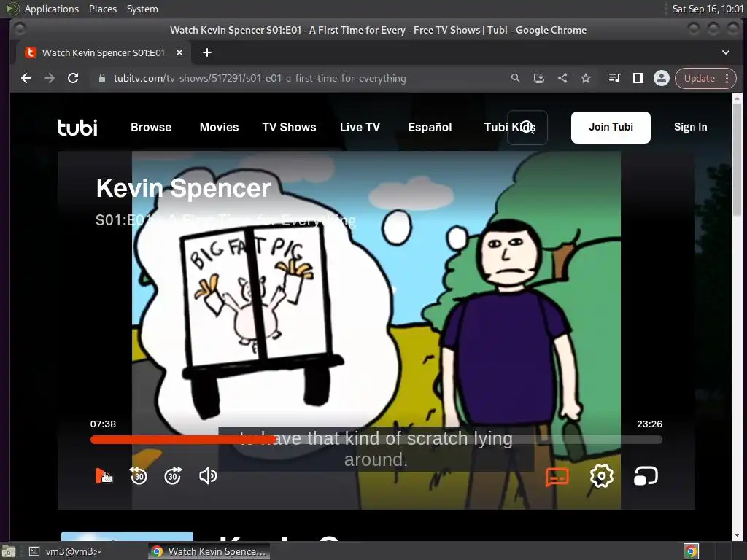Open the Places menu
747x560 pixels.
(x=103, y=9)
